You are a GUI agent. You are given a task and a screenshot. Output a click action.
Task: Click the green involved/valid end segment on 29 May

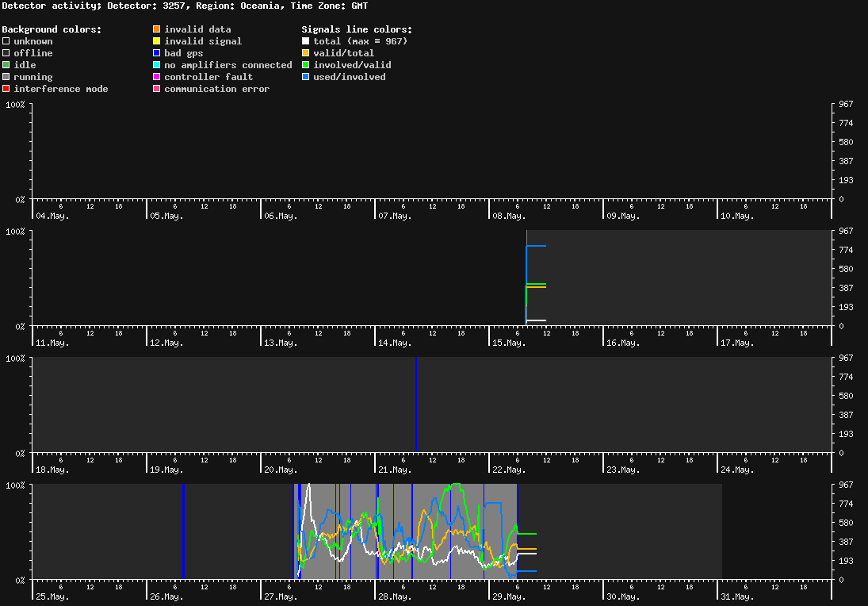pyautogui.click(x=527, y=534)
